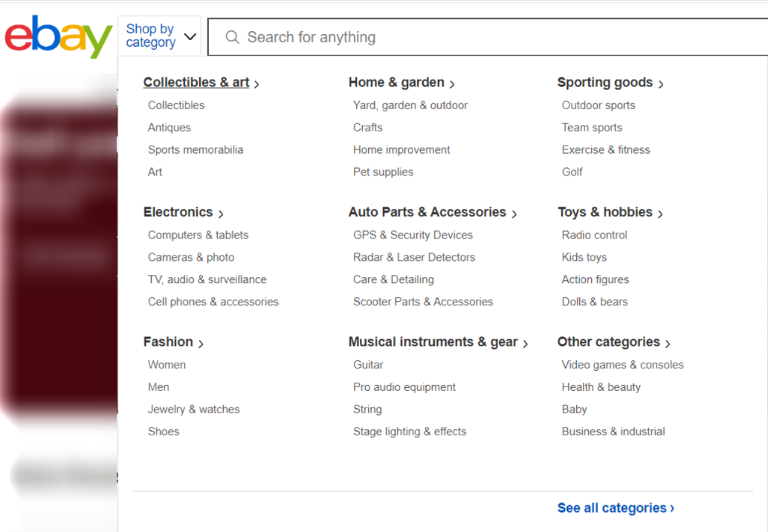768x532 pixels.
Task: Select Action figures
Action: click(x=596, y=279)
